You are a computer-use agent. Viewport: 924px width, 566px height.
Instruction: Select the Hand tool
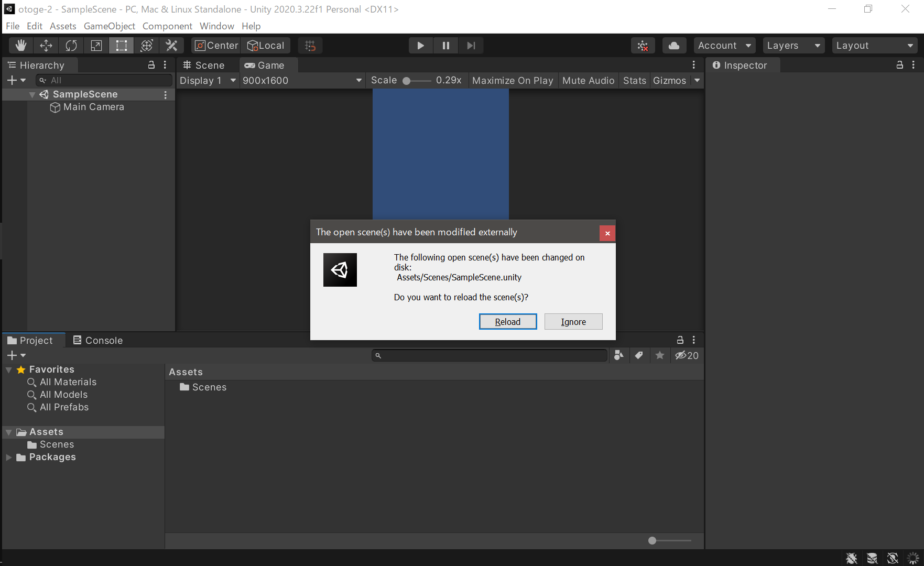click(x=21, y=46)
